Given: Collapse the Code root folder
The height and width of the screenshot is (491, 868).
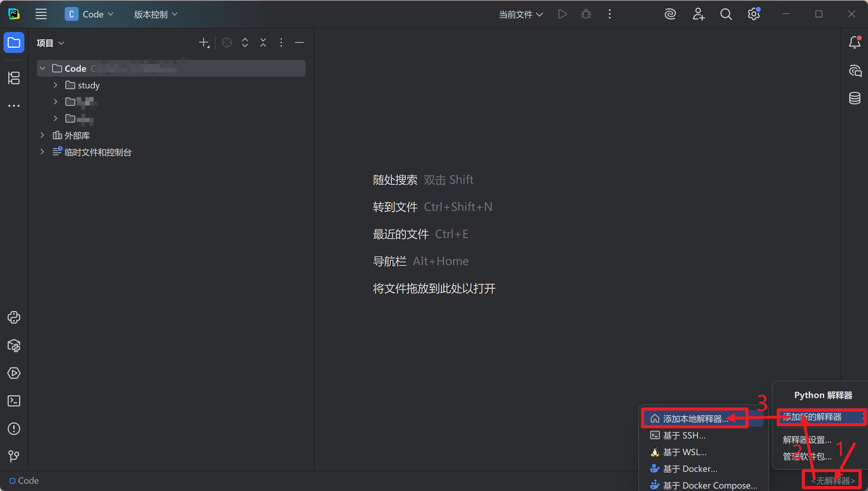Looking at the screenshot, I should (x=42, y=68).
